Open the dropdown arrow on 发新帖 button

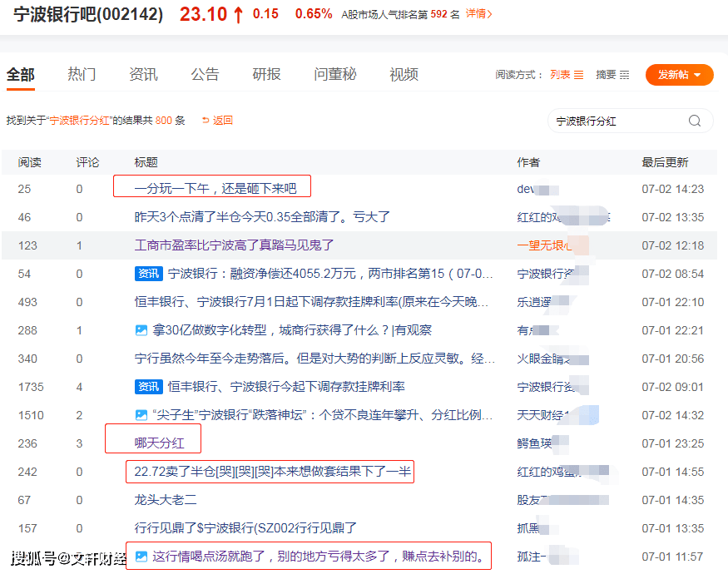tap(697, 75)
